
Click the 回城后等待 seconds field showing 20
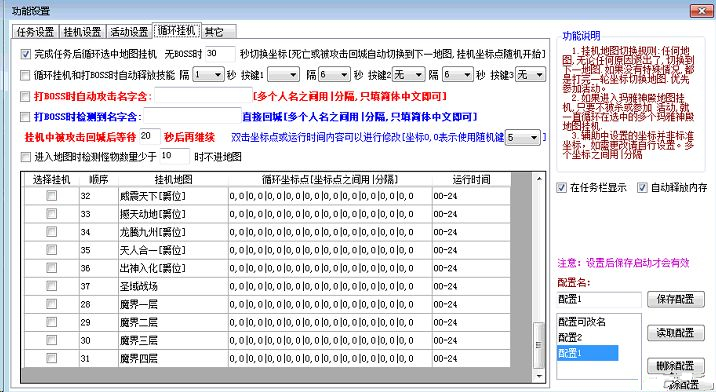(x=150, y=137)
